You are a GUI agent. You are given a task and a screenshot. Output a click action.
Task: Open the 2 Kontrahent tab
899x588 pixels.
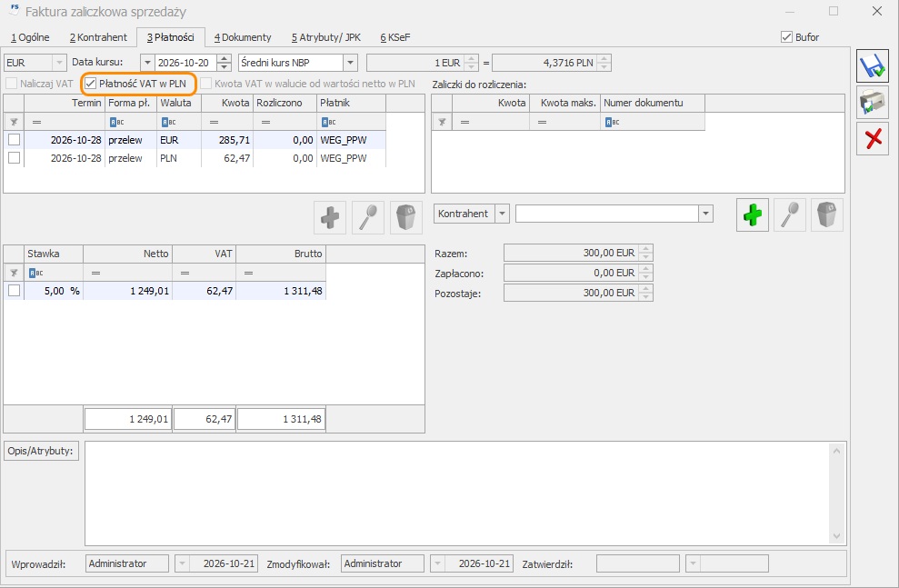coord(98,37)
